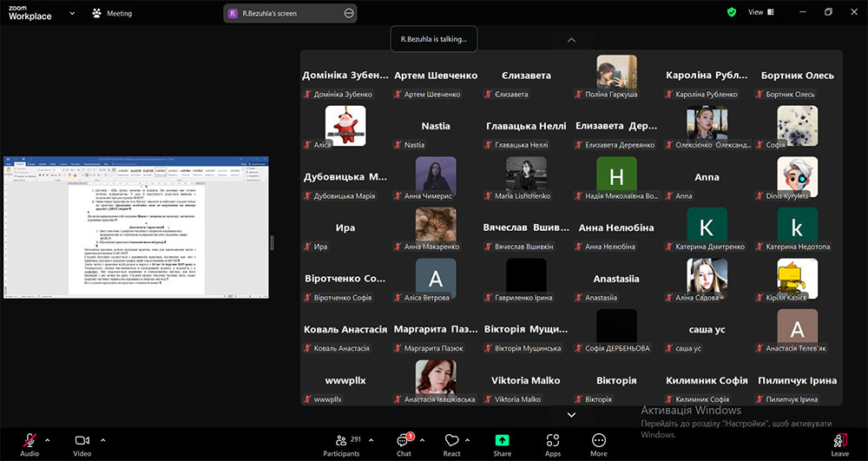Viewport: 868px width, 461px height.
Task: Click the muted mic icon beside Гавриленко Ірина
Action: (x=488, y=297)
